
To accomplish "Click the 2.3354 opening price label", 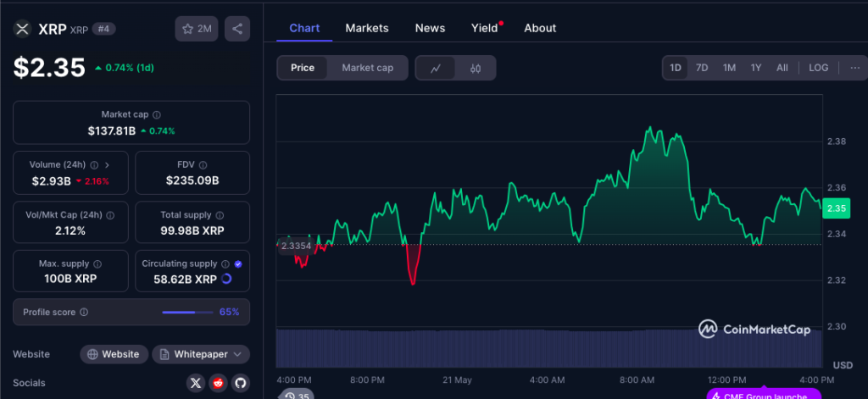I will (x=296, y=246).
